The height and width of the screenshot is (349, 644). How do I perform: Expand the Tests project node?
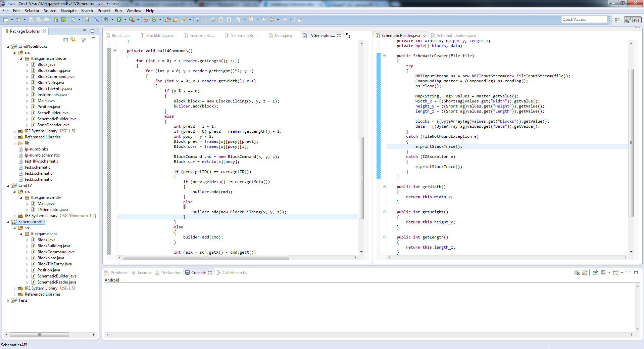[x=8, y=301]
